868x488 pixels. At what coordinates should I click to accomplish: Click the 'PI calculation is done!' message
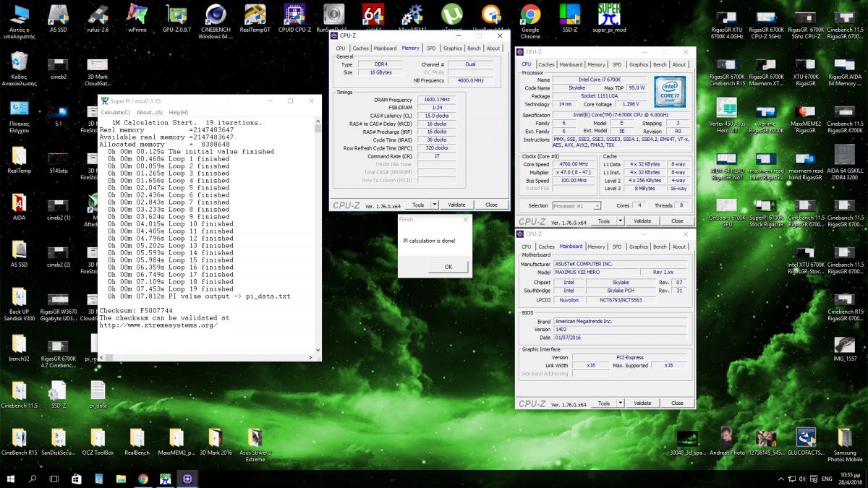[429, 240]
